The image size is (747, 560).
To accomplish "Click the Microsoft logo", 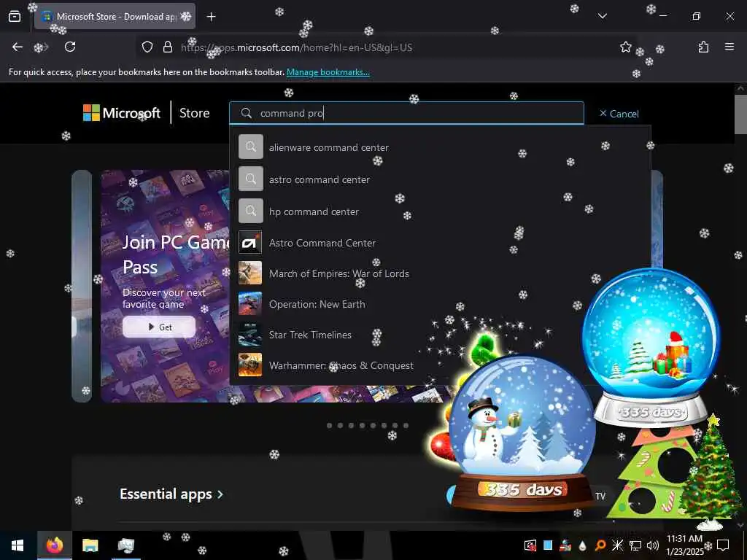I will [122, 113].
